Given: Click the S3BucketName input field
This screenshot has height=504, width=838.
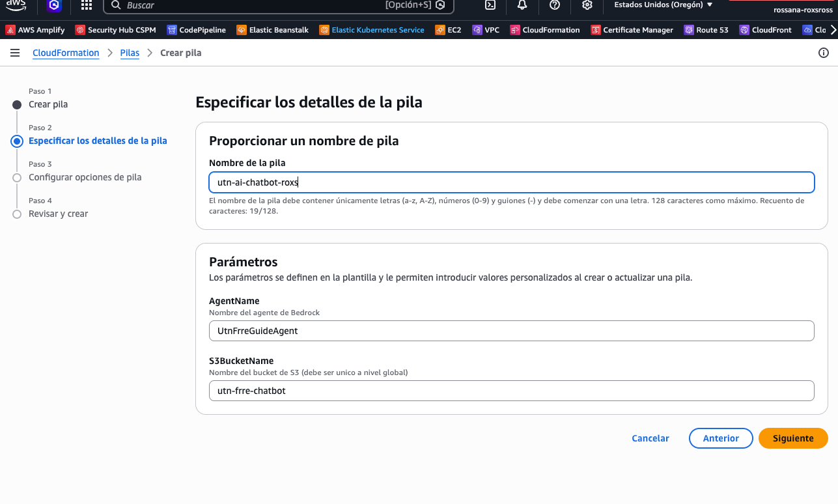Looking at the screenshot, I should [512, 391].
